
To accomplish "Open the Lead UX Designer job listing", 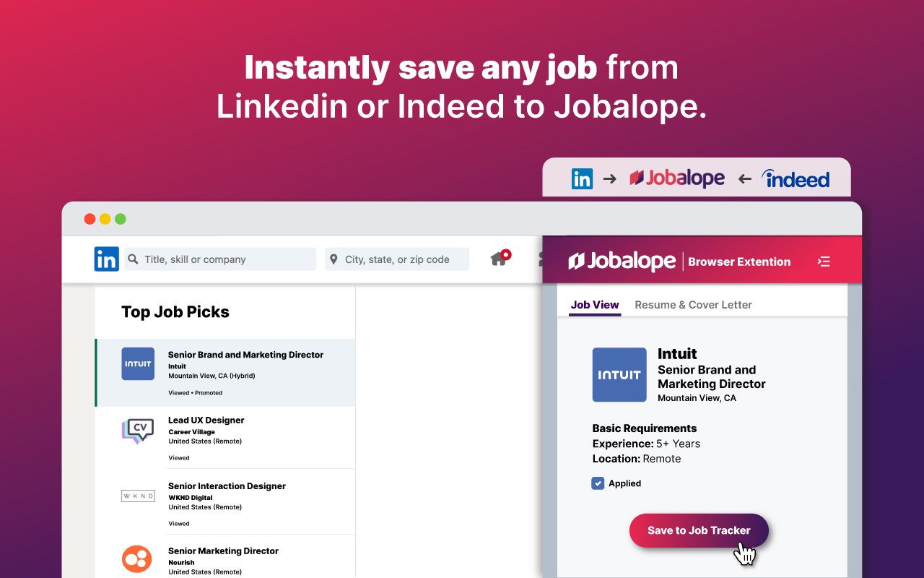I will [x=206, y=420].
